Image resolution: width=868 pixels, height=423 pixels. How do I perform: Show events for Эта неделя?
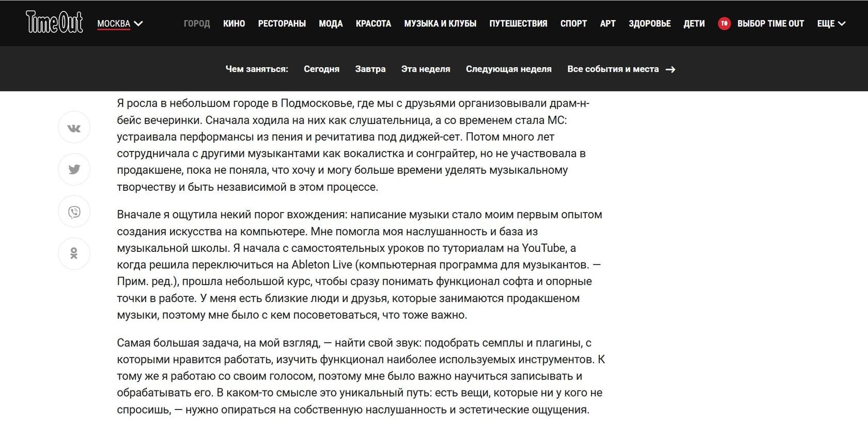tap(426, 69)
